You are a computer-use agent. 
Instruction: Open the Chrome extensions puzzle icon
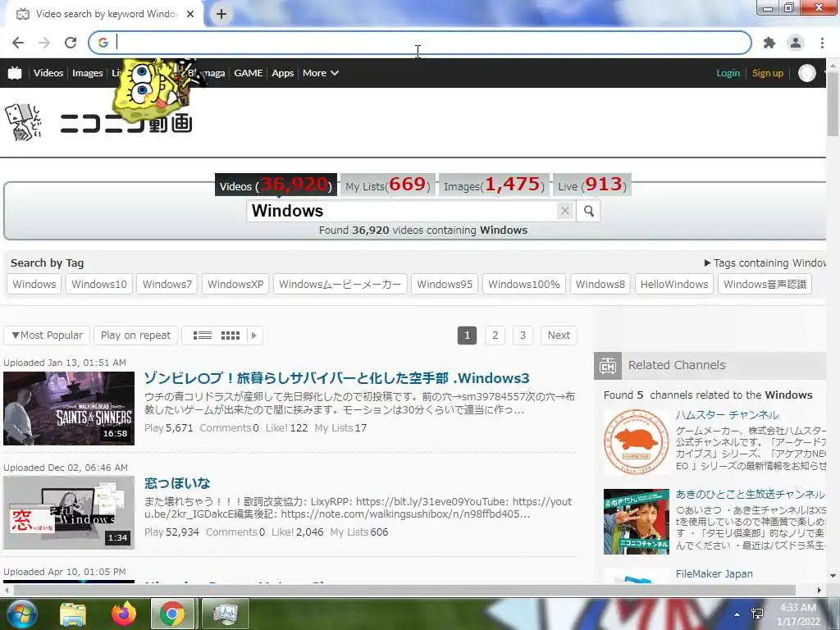(x=769, y=43)
